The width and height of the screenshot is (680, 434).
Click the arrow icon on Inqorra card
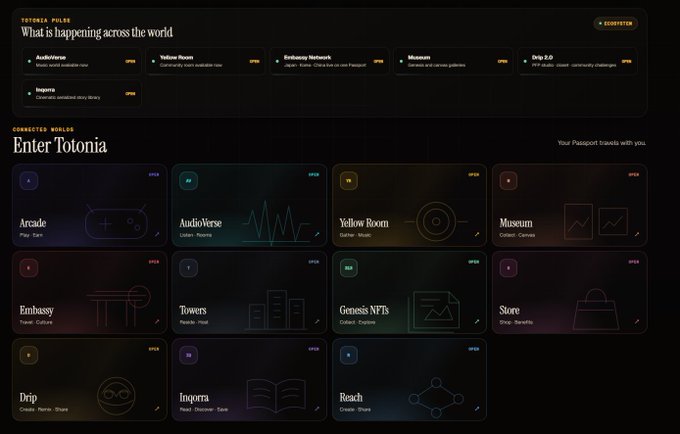click(x=317, y=408)
